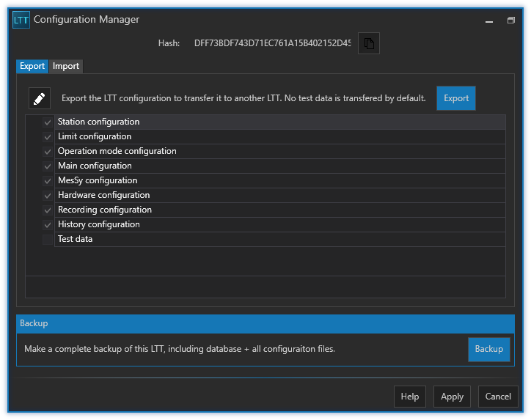Screen dimensions: 531x420
Task: Cancel and close the dialog
Action: [498, 397]
